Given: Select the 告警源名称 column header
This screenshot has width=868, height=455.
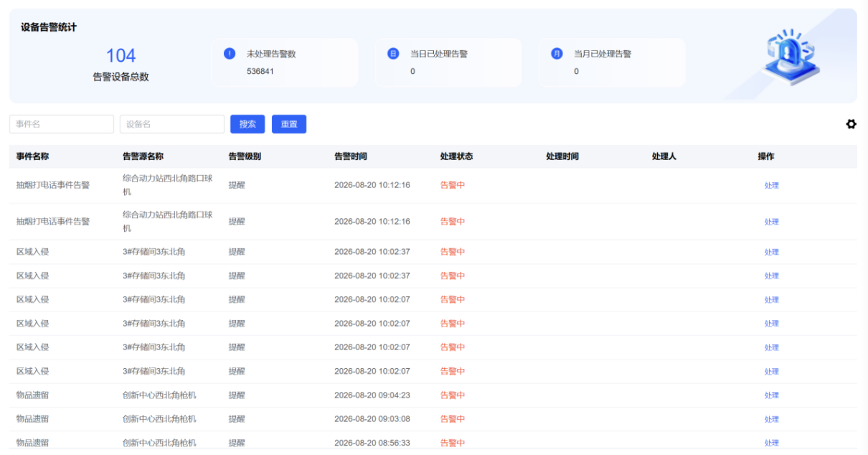Looking at the screenshot, I should click(x=143, y=156).
